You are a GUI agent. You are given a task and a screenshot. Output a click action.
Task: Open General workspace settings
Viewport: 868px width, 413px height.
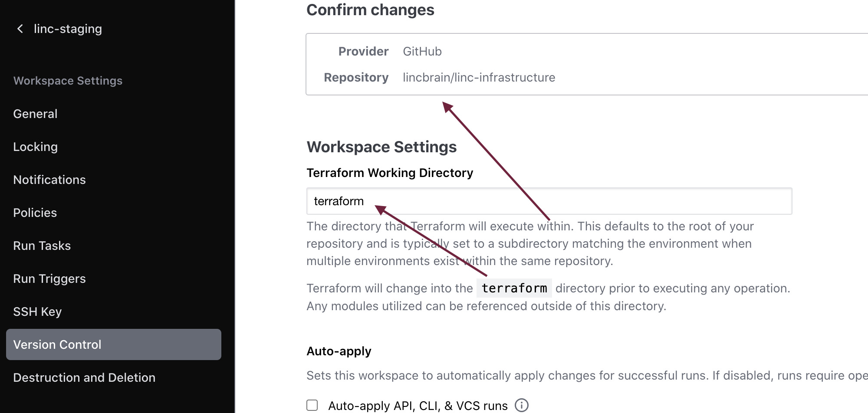[35, 114]
